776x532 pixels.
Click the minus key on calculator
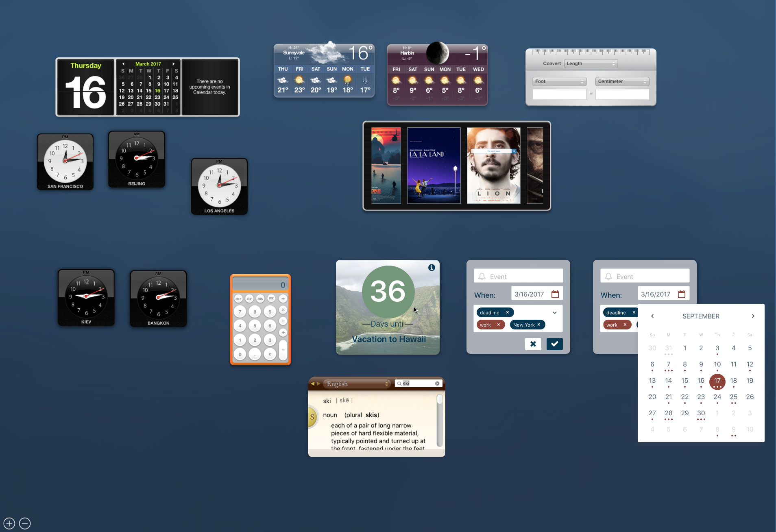tap(283, 321)
